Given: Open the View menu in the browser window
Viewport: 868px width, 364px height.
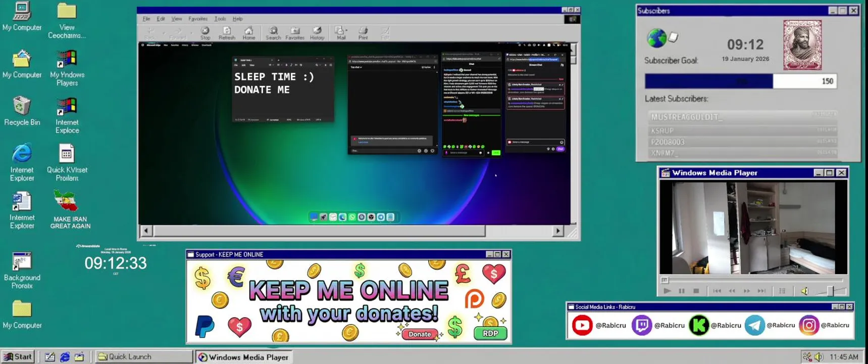Looking at the screenshot, I should (176, 19).
